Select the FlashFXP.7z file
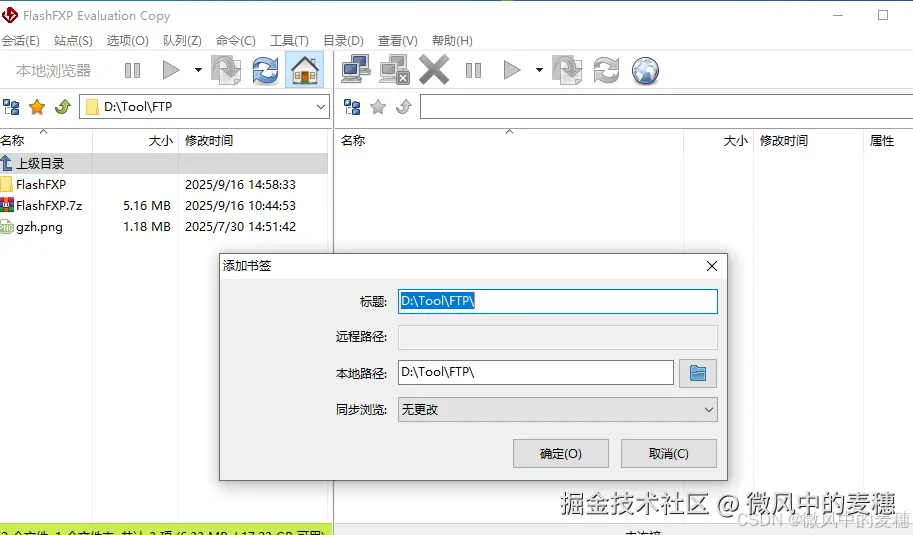 [164, 206]
